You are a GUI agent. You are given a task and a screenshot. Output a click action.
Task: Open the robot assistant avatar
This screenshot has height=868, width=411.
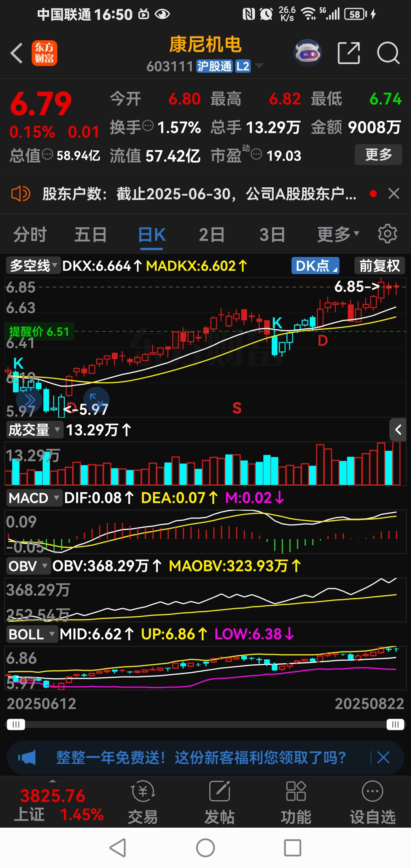pos(307,53)
